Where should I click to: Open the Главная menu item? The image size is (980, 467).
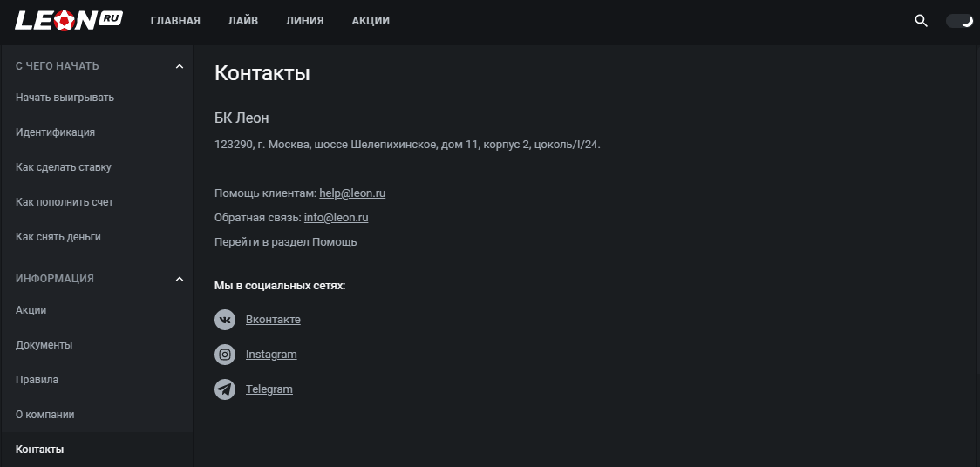175,21
